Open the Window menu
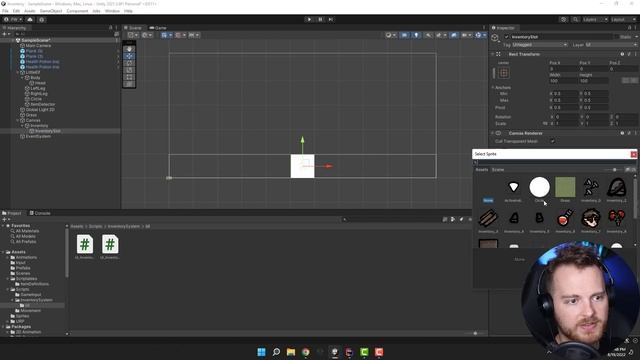The height and width of the screenshot is (360, 640). (112, 11)
